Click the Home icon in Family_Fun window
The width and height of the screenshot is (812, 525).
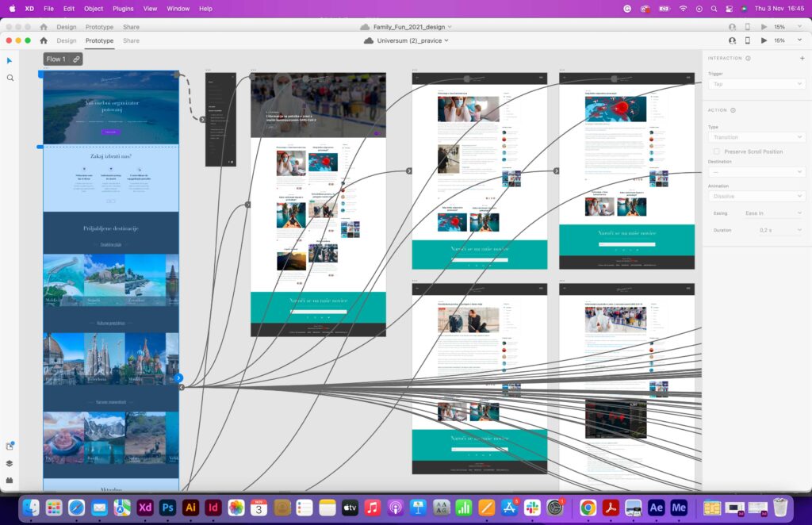pyautogui.click(x=44, y=27)
